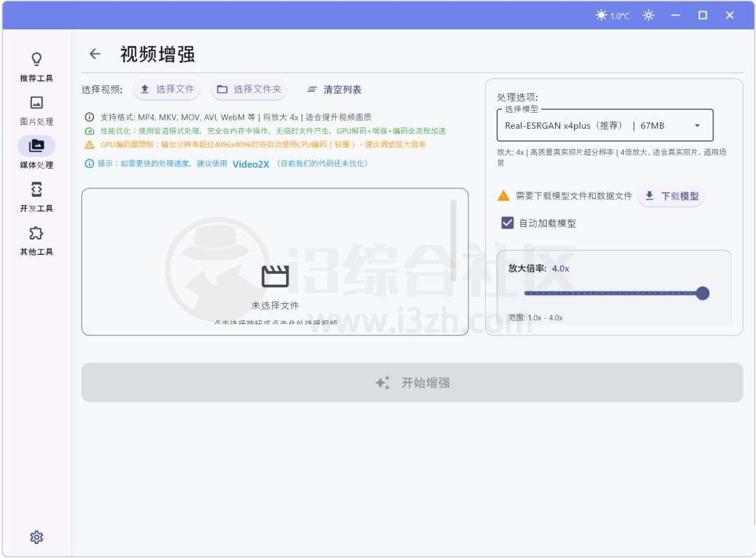
Task: Click the 处理选项 label
Action: click(x=517, y=97)
